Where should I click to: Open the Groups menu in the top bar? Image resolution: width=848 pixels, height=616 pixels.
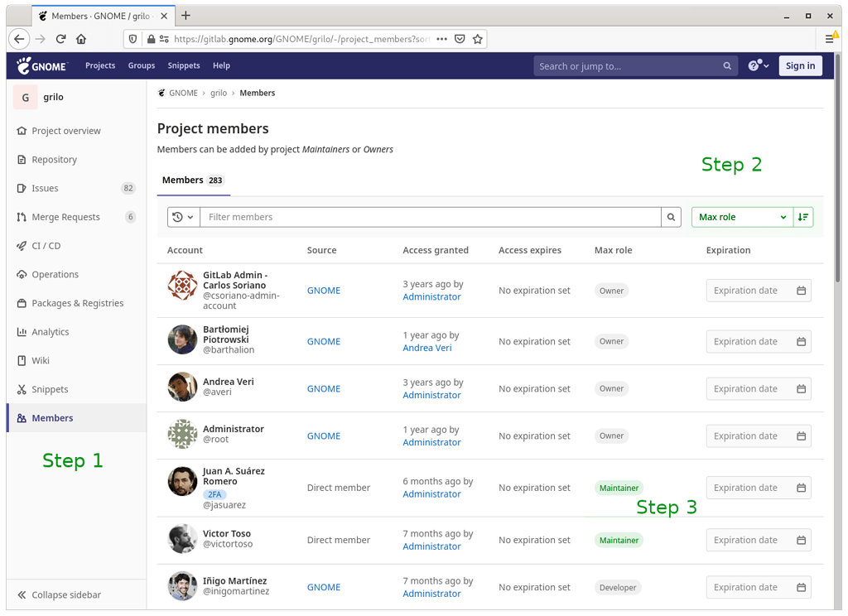pos(142,65)
